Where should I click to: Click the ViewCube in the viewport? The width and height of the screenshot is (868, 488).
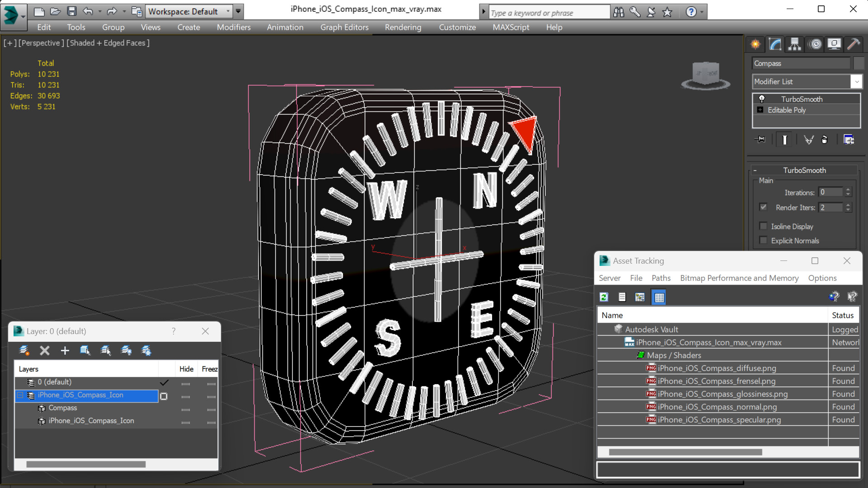[x=705, y=74]
